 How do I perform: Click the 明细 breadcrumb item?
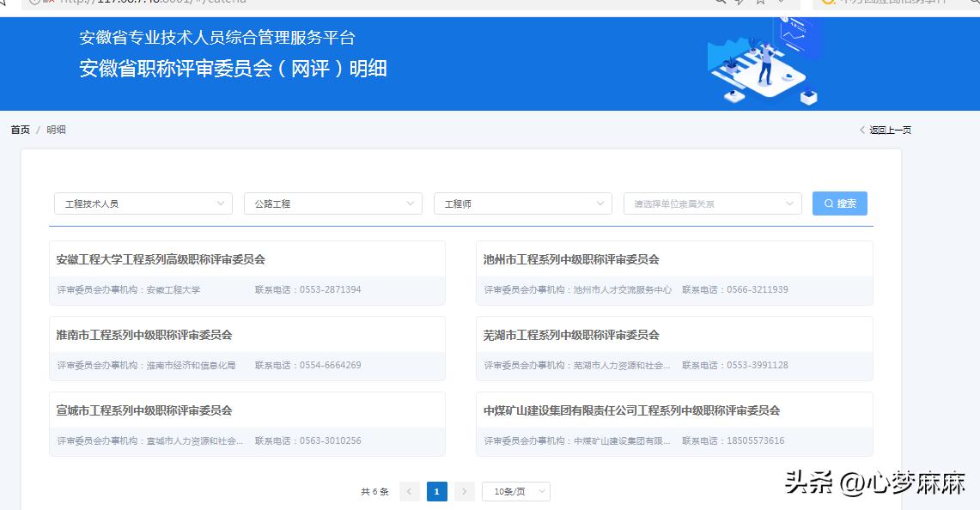(x=55, y=129)
